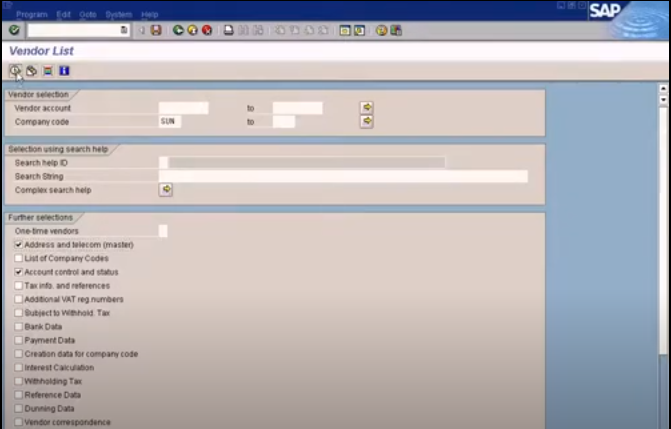This screenshot has width=671, height=429.
Task: Click the Vendor account to field
Action: pyautogui.click(x=297, y=108)
